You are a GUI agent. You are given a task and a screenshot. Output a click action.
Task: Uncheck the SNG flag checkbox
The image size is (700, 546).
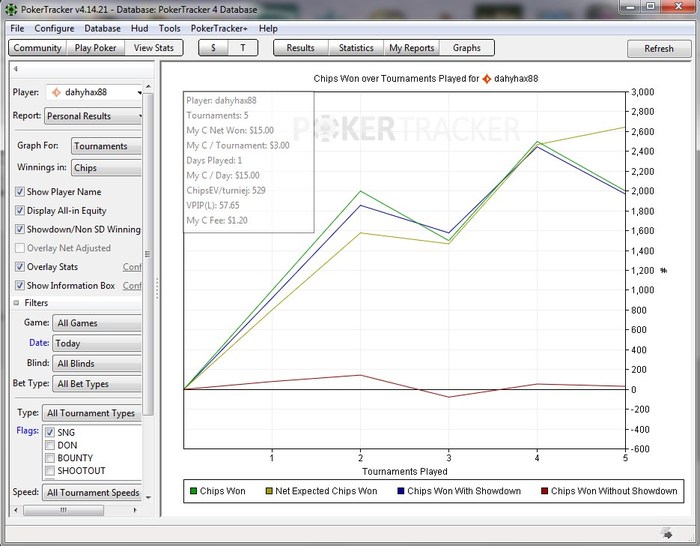tap(50, 432)
